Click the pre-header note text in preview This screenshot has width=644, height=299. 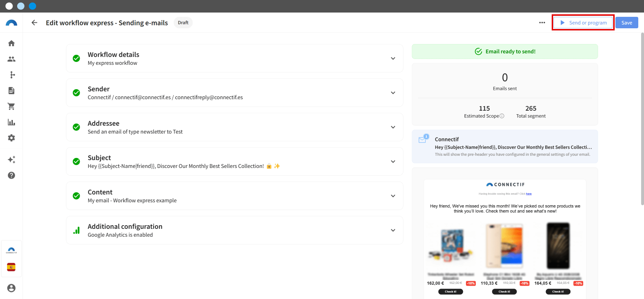click(513, 154)
